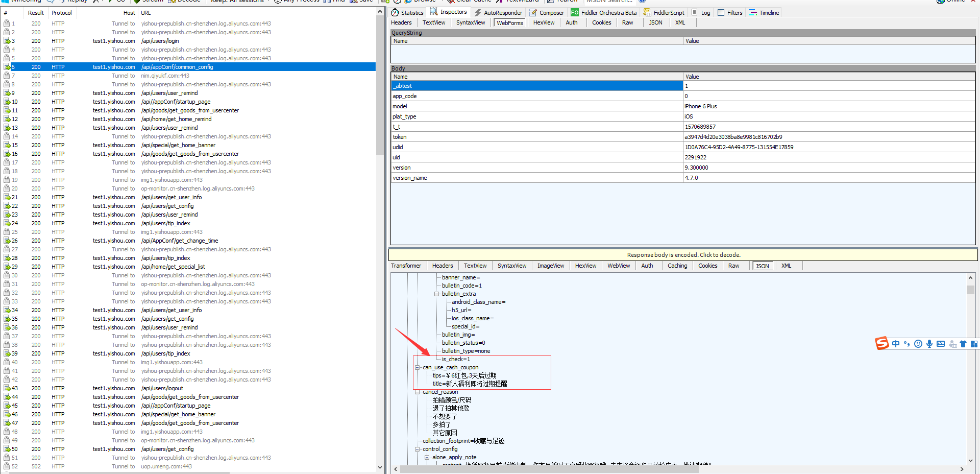This screenshot has width=980, height=474.
Task: Click the lock icon of session 1
Action: [x=7, y=23]
